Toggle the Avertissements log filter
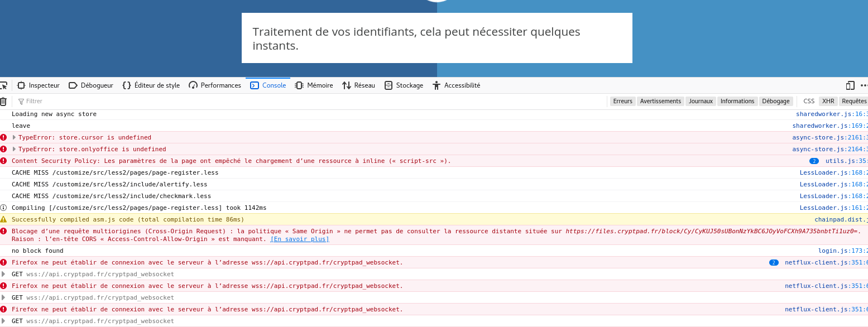 point(660,101)
